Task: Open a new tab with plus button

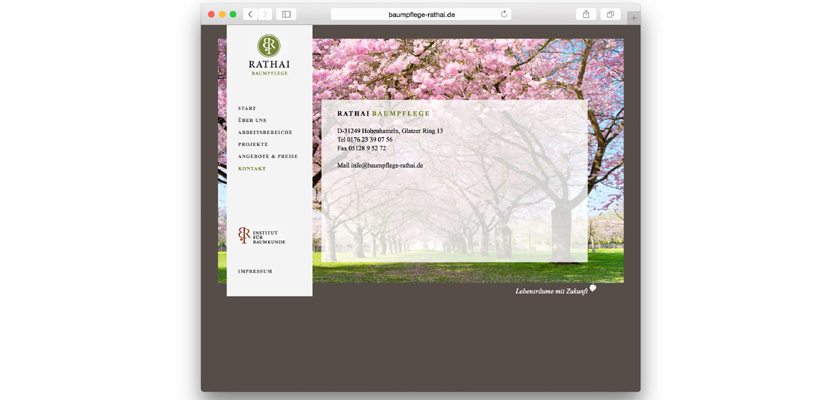Action: [633, 18]
